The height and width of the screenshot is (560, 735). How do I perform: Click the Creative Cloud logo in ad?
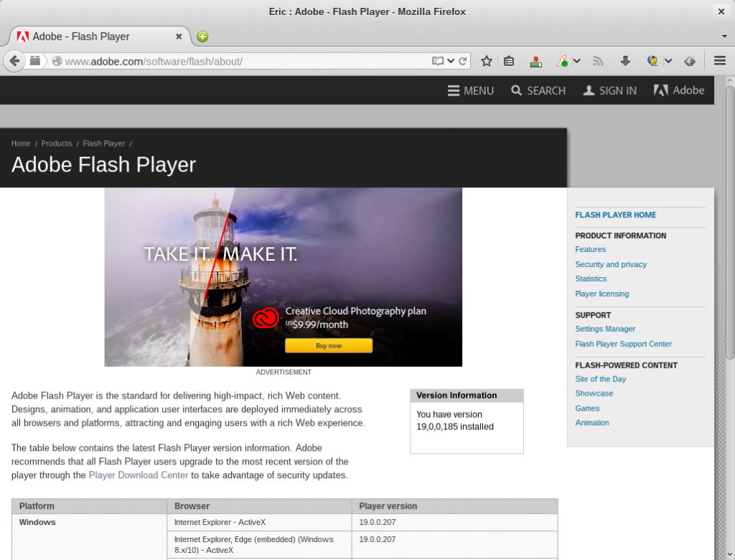point(266,318)
